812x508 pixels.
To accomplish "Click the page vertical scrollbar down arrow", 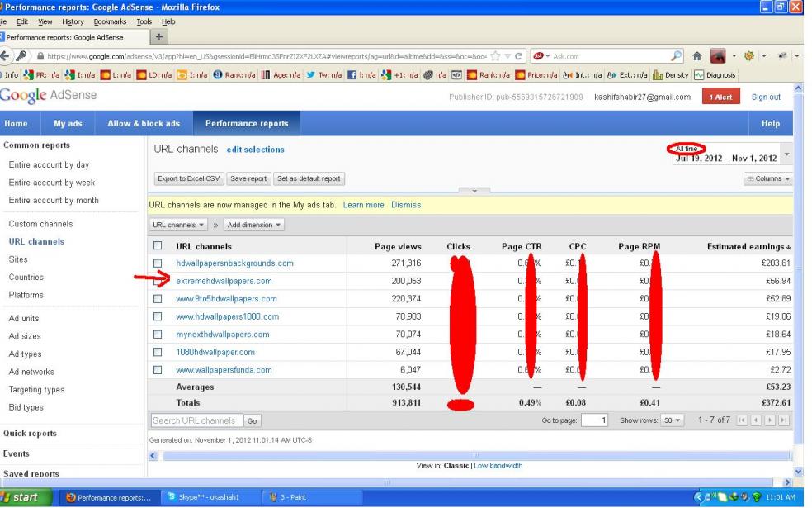I will point(798,471).
